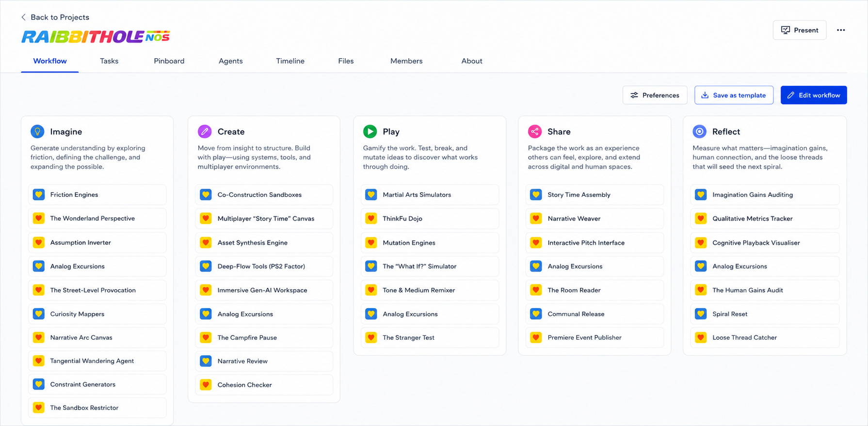Click the Present button

tap(800, 30)
